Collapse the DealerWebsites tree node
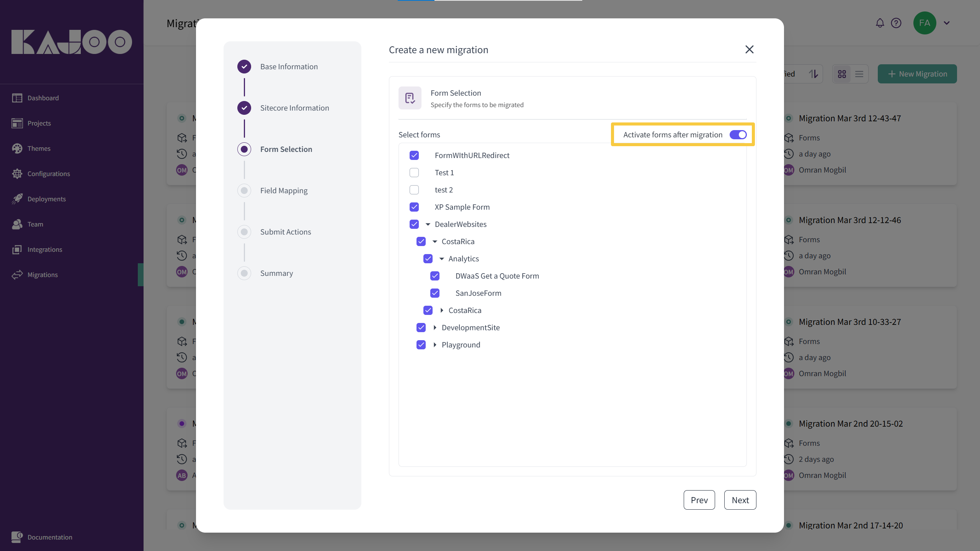 [x=428, y=224]
